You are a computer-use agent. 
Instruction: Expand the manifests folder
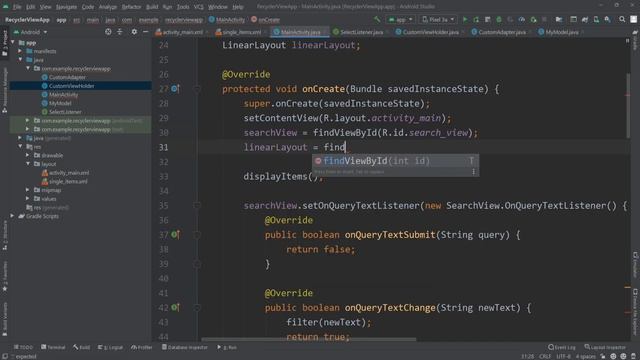(x=20, y=51)
